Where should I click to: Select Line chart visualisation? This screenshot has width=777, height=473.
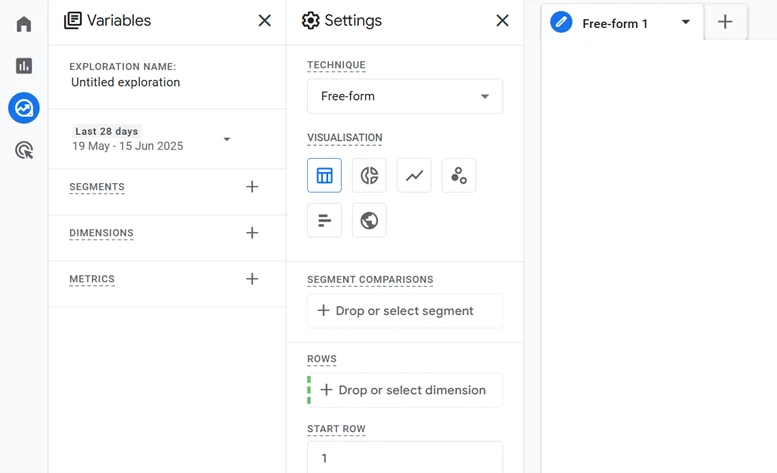tap(414, 175)
